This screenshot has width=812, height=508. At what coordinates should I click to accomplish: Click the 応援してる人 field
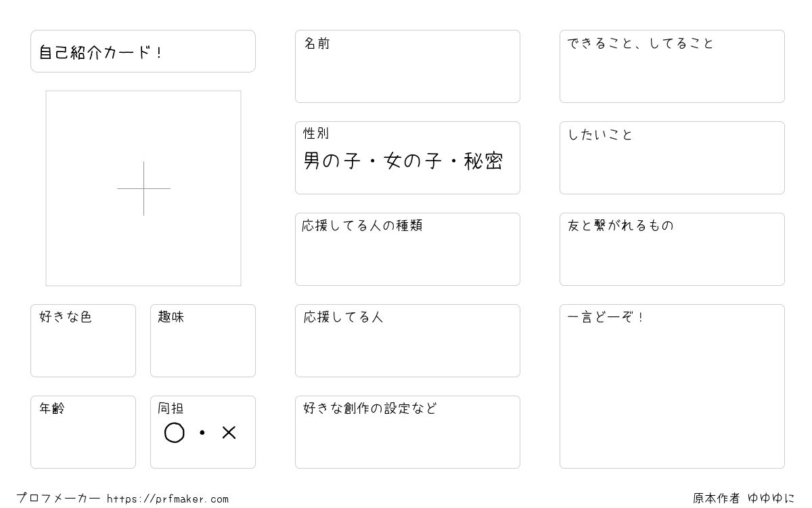[407, 341]
